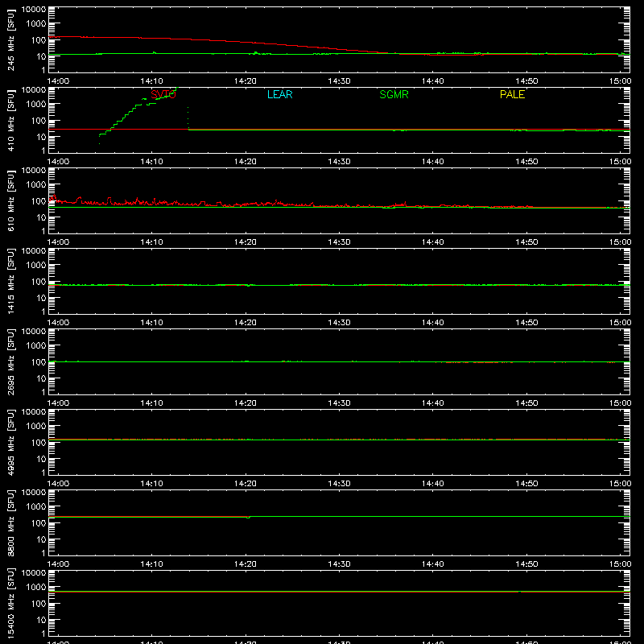Click the 14:00 tick below 245 MHz plot

(x=58, y=81)
